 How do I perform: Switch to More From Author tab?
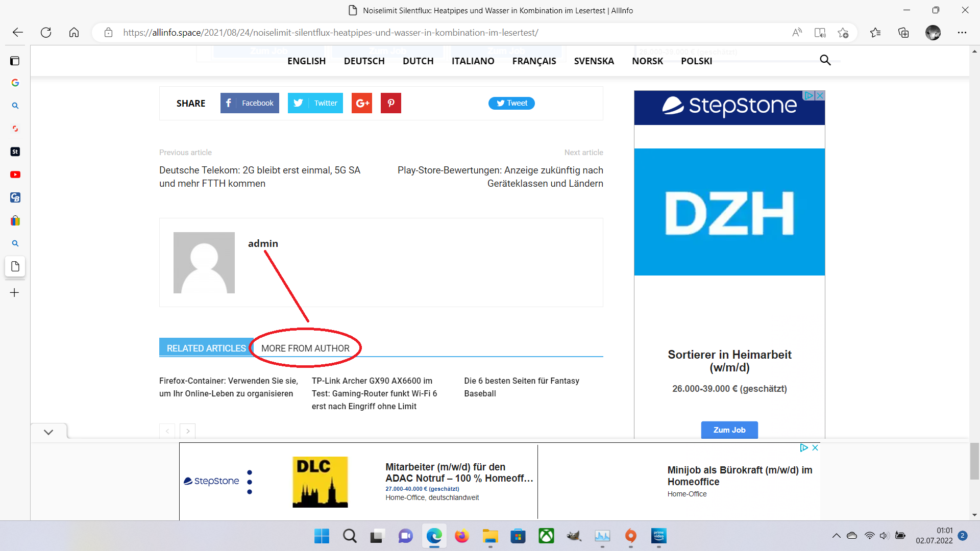[305, 348]
